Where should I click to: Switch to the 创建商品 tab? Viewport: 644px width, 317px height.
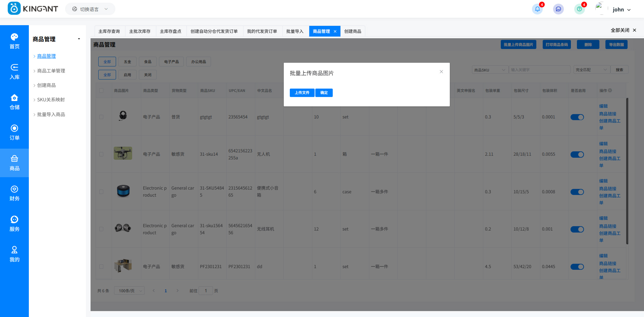click(x=353, y=31)
